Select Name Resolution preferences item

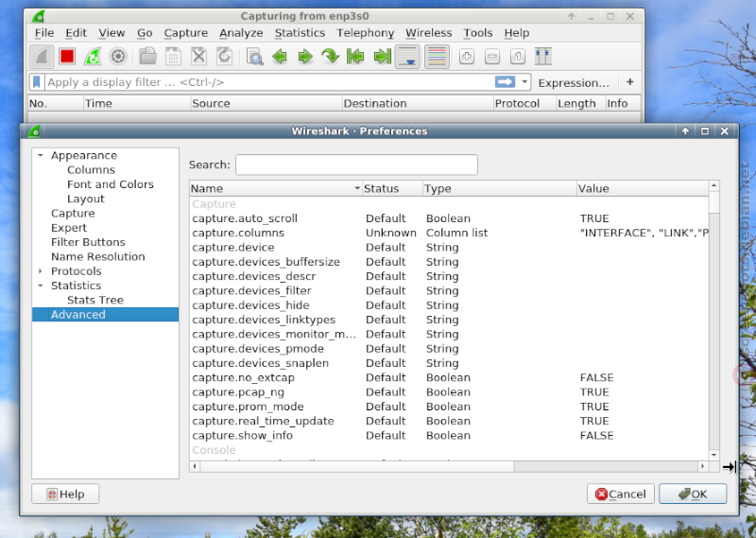[98, 256]
